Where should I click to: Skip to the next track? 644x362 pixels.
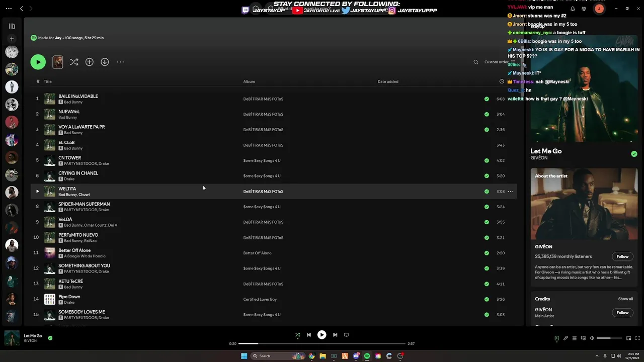tap(335, 335)
